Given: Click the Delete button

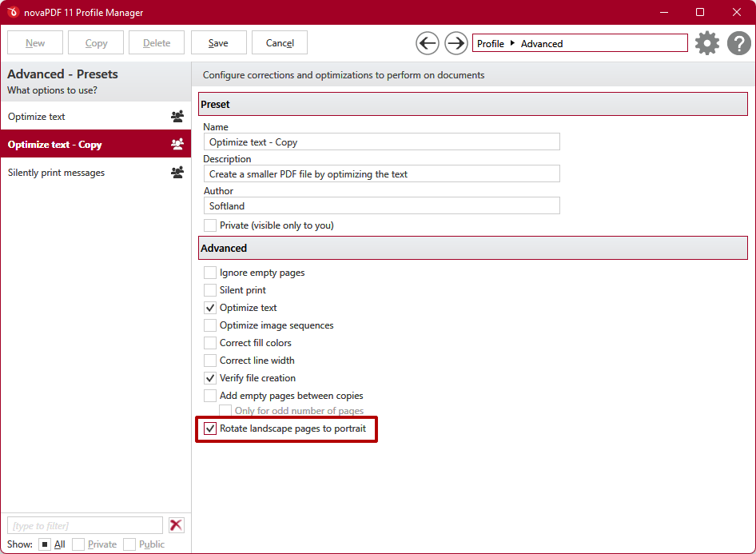Looking at the screenshot, I should tap(157, 43).
